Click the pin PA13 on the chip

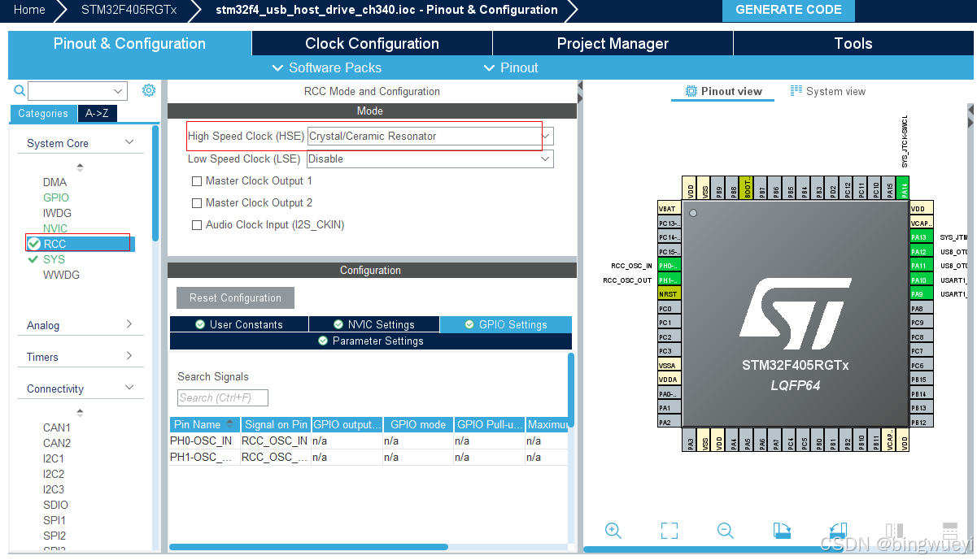click(x=921, y=237)
